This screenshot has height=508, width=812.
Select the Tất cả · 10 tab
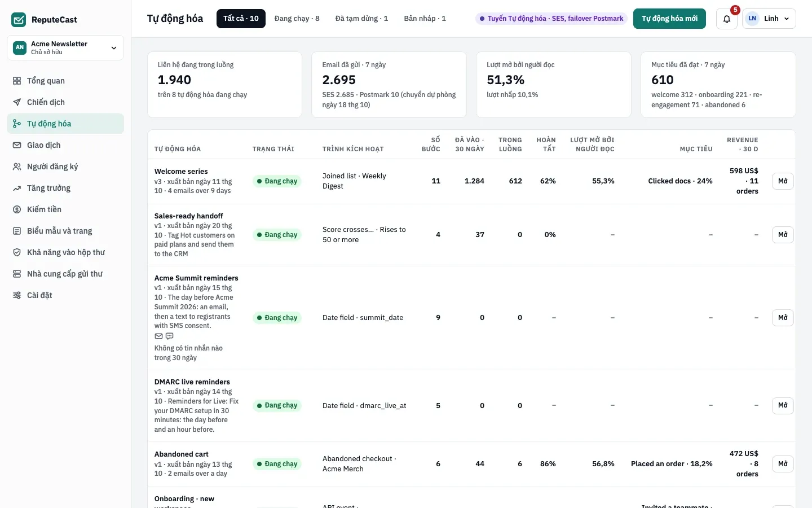pyautogui.click(x=241, y=19)
